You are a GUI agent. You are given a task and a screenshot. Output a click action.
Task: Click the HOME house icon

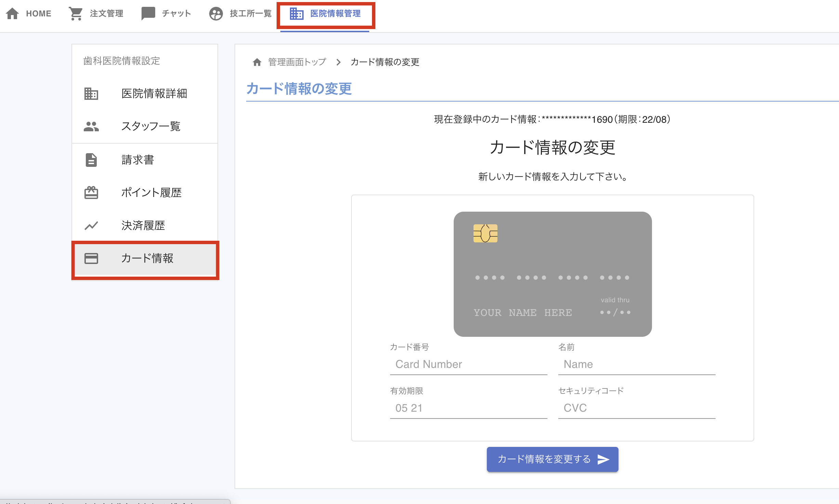(13, 14)
